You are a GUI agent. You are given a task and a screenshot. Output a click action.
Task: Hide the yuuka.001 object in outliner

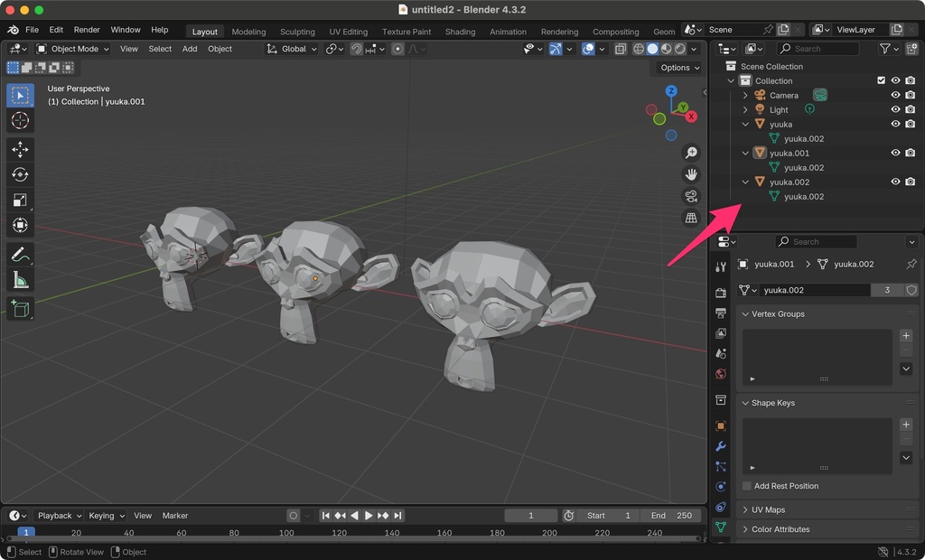pos(895,153)
